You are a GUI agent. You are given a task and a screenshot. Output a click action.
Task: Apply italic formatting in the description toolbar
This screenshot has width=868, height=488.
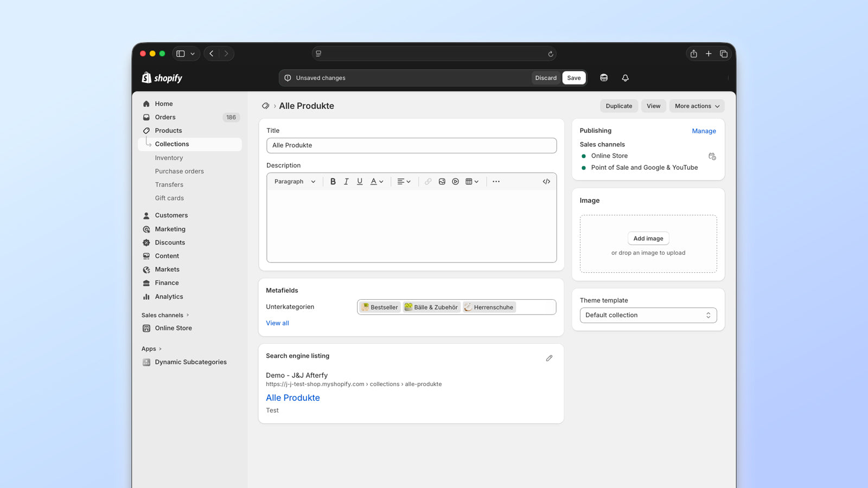click(x=346, y=181)
